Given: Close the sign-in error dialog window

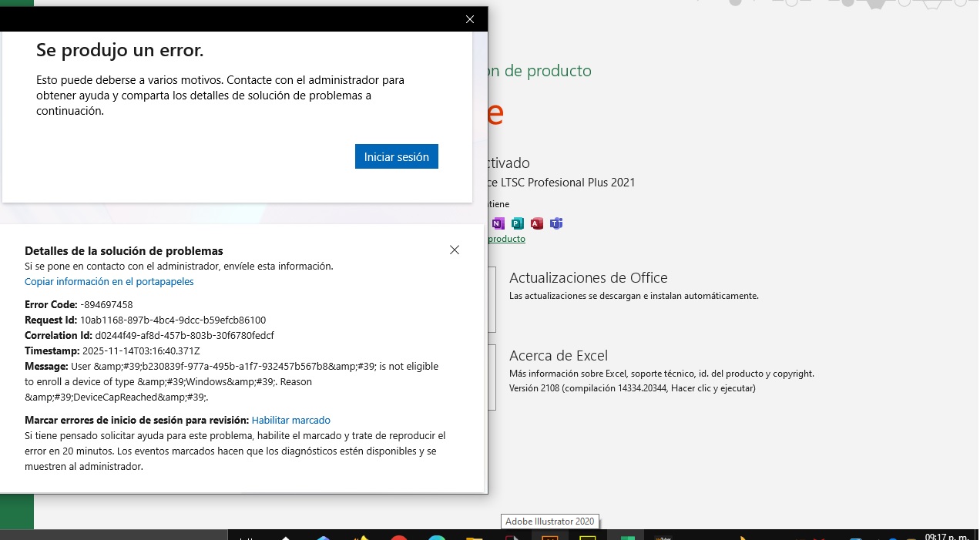Looking at the screenshot, I should click(470, 19).
